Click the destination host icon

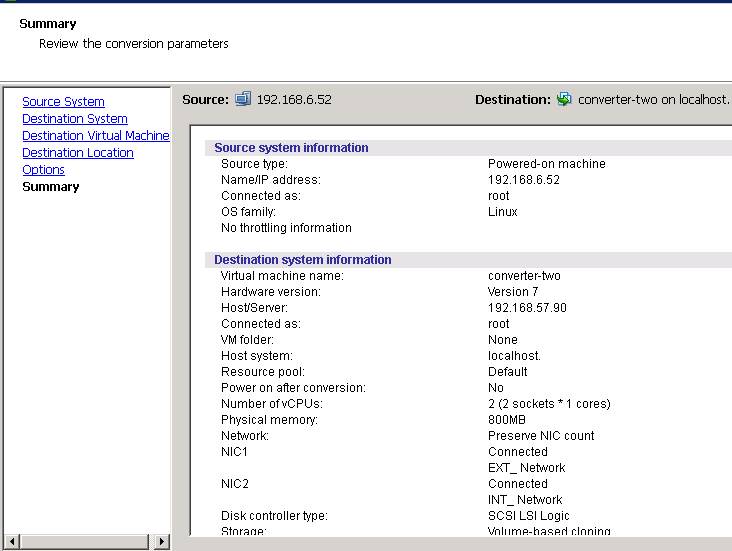tap(564, 99)
